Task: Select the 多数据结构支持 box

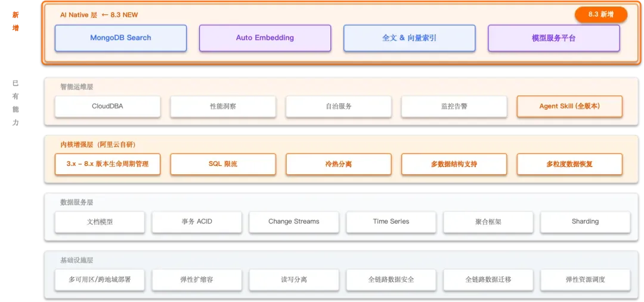Action: [454, 164]
